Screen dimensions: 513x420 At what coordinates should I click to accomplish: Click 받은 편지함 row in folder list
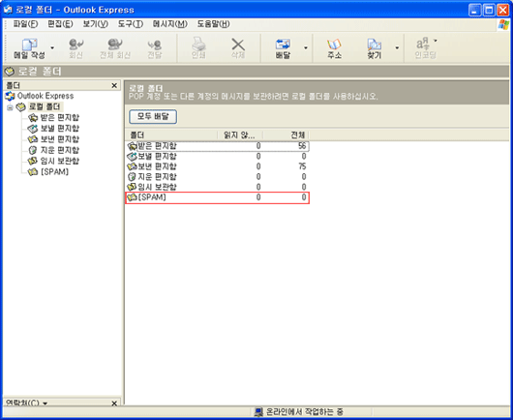click(217, 146)
